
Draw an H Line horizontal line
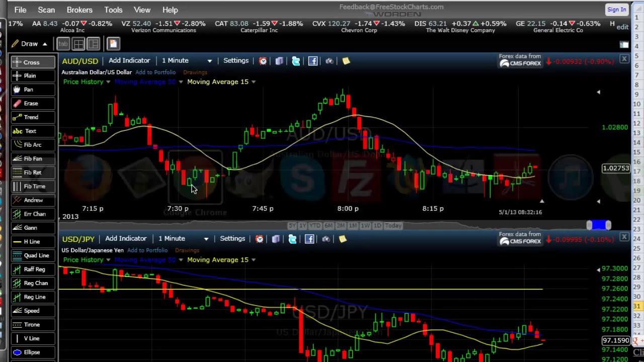[x=33, y=242]
